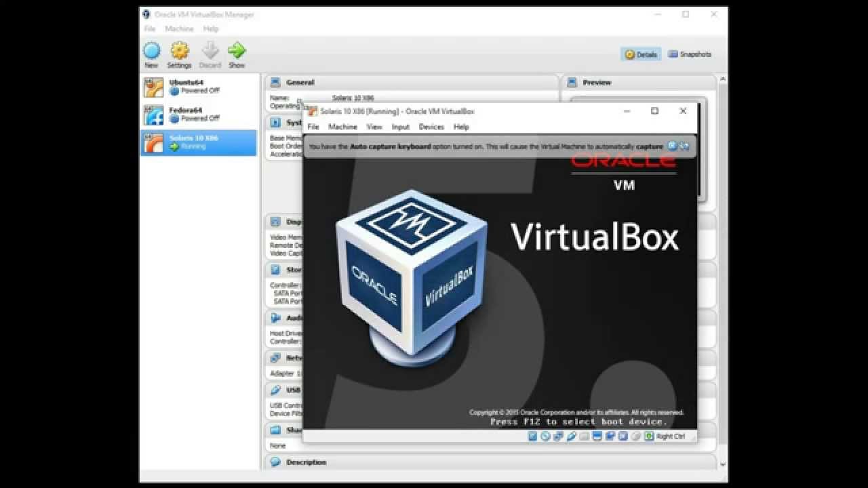The image size is (868, 488).
Task: Select the running Solaris 10 X86 entry
Action: (x=199, y=142)
